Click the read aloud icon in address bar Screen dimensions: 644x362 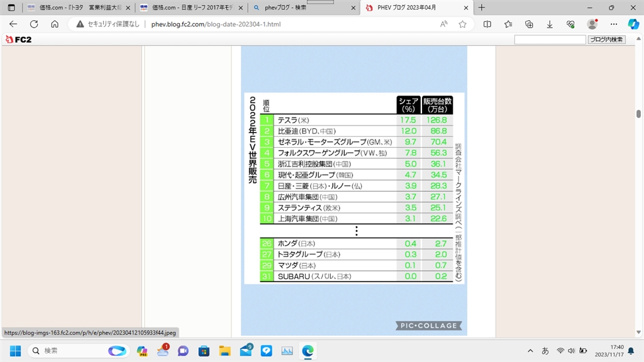(443, 25)
